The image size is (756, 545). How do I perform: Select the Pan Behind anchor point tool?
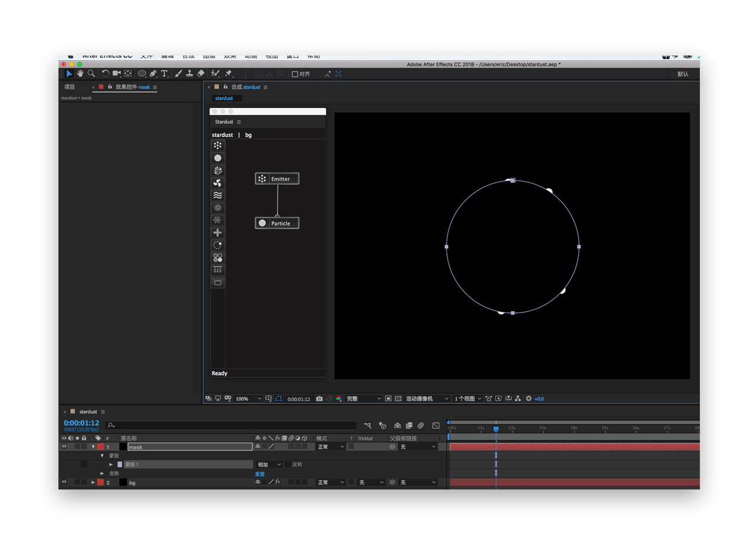click(x=128, y=74)
